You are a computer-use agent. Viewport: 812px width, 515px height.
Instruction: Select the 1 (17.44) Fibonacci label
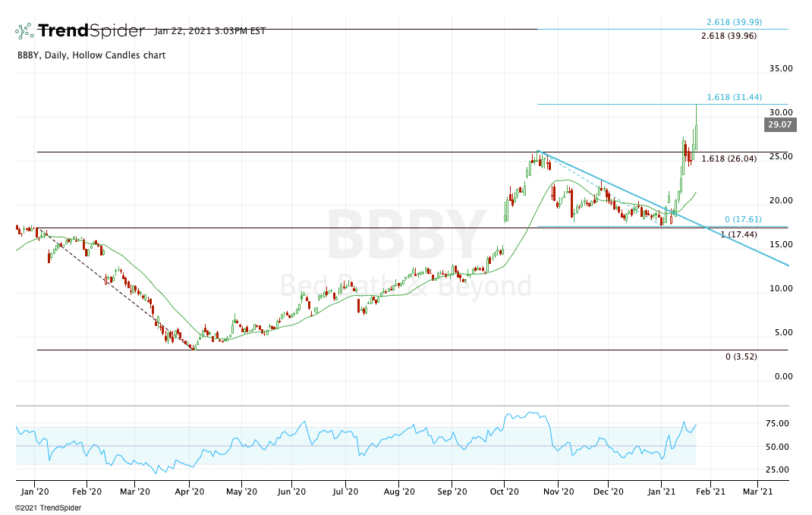click(x=738, y=235)
